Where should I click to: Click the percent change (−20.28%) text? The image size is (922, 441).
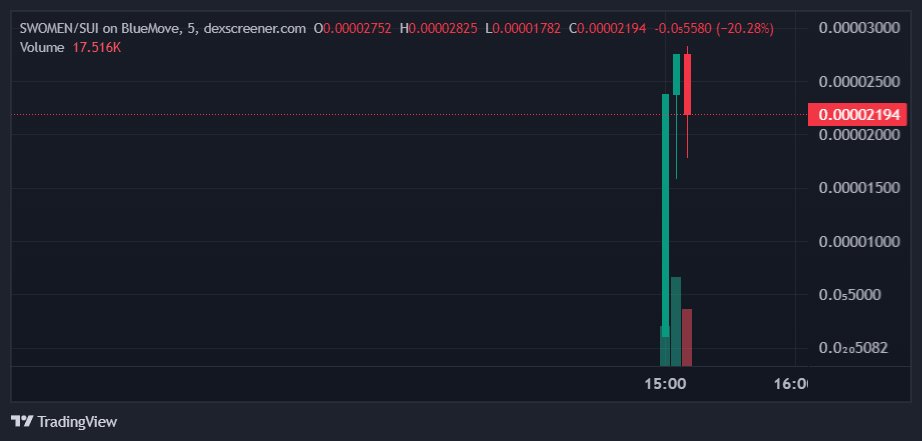(746, 28)
